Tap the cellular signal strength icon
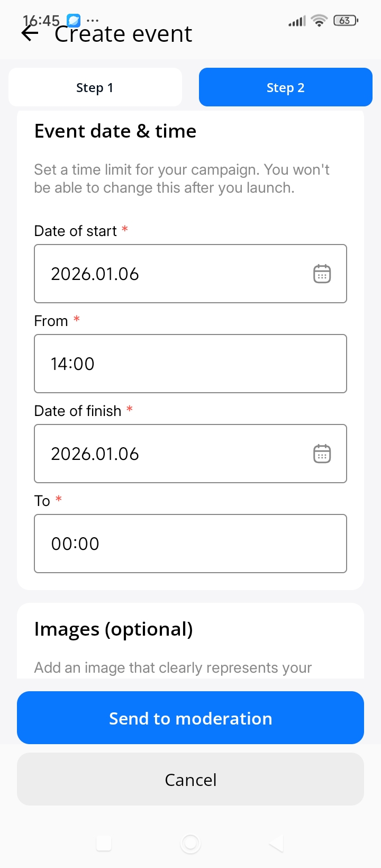Image resolution: width=381 pixels, height=868 pixels. point(297,21)
